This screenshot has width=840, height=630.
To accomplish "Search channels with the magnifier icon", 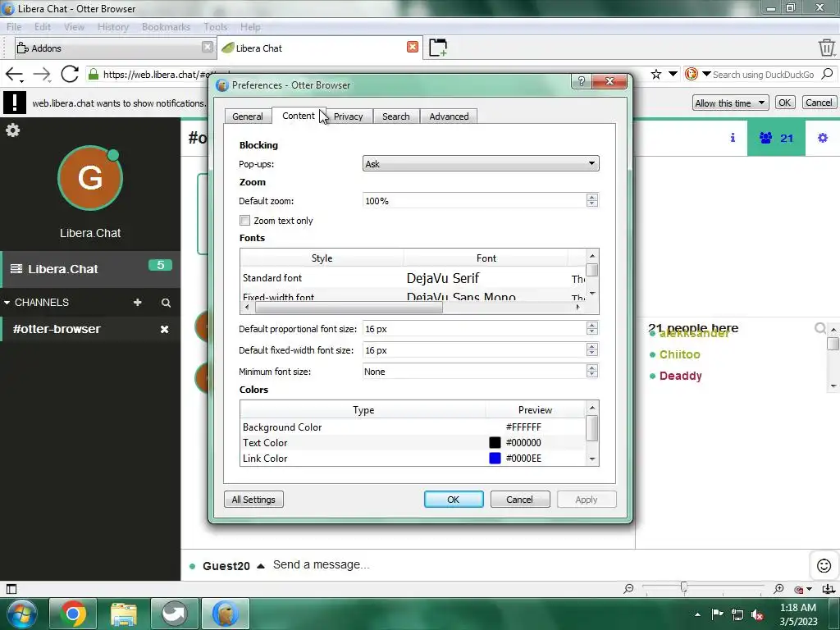I will click(x=166, y=303).
